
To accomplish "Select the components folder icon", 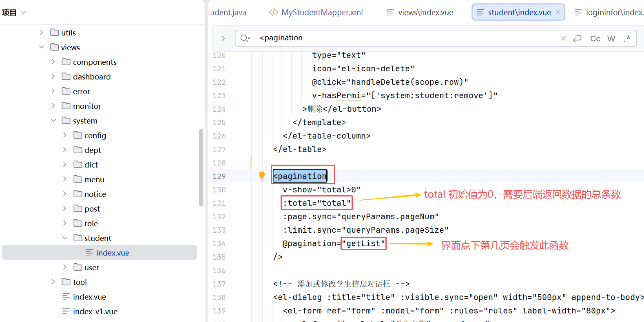I will tap(66, 62).
